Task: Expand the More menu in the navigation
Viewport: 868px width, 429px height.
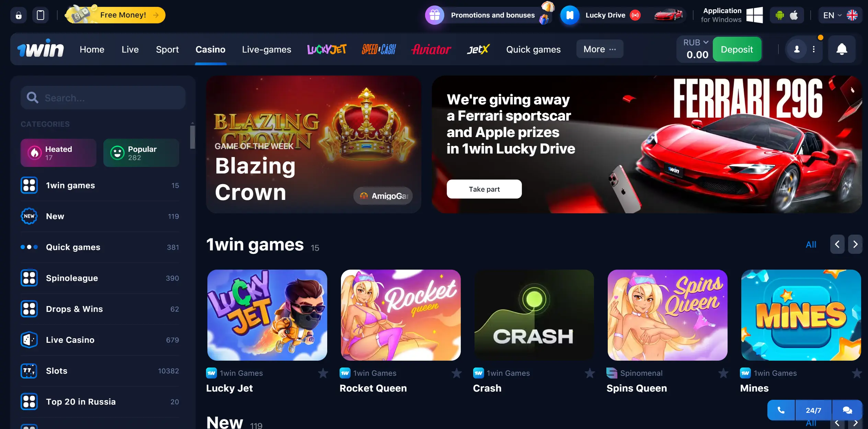Action: [x=599, y=49]
